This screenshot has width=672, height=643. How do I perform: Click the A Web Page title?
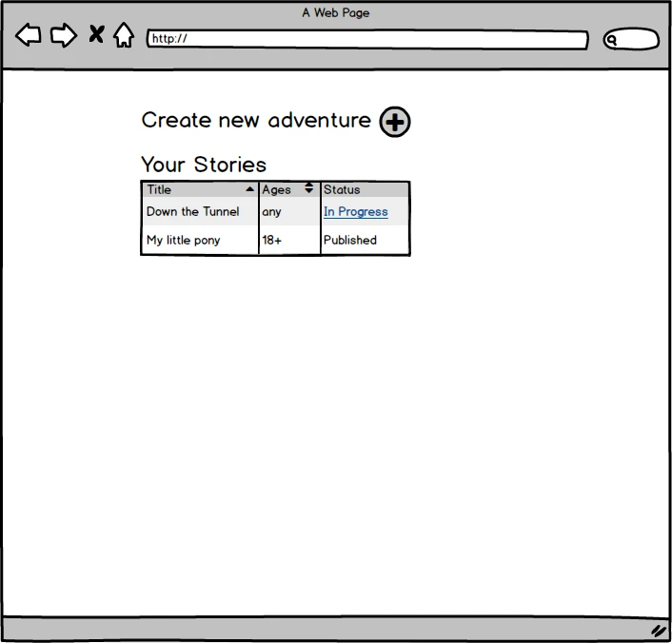pos(336,13)
